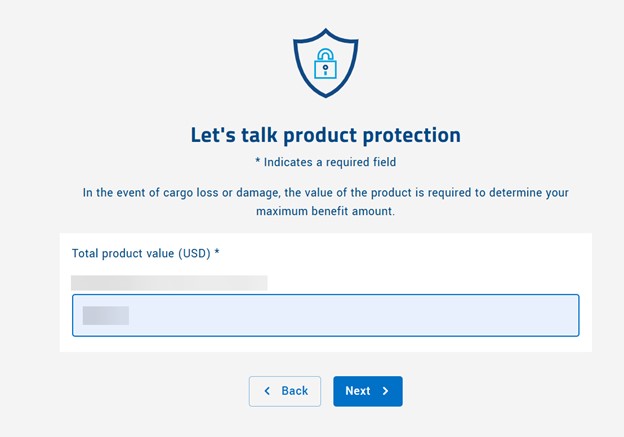The image size is (624, 437).
Task: Click the Total product value (USD) label
Action: click(141, 253)
